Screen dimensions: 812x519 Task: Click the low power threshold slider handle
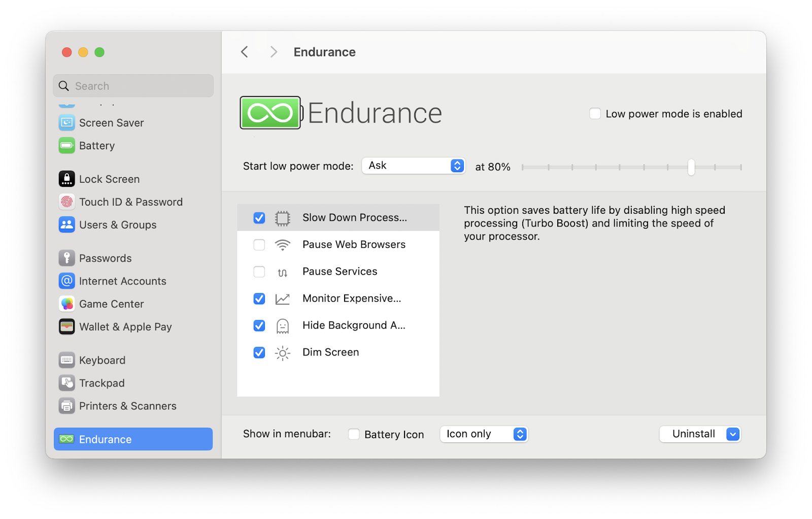click(691, 167)
